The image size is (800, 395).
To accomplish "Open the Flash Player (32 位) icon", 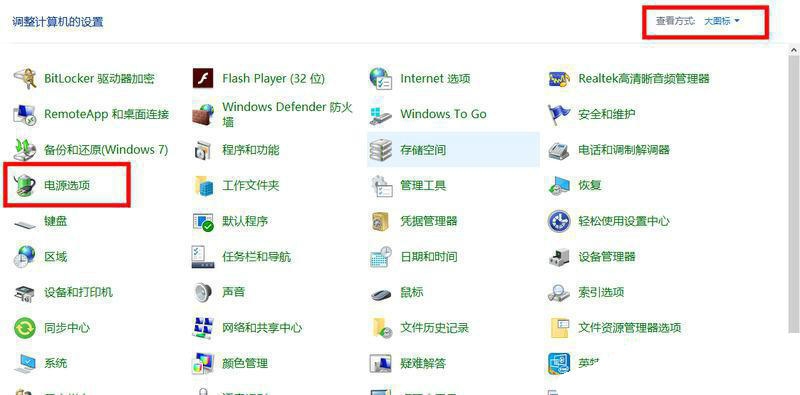I will click(203, 79).
